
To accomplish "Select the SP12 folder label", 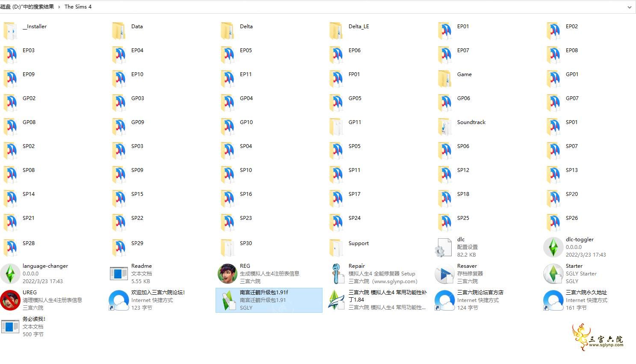I will point(463,170).
